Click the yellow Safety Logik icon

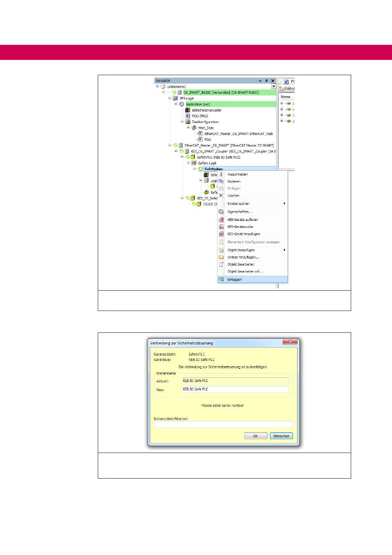pyautogui.click(x=194, y=163)
